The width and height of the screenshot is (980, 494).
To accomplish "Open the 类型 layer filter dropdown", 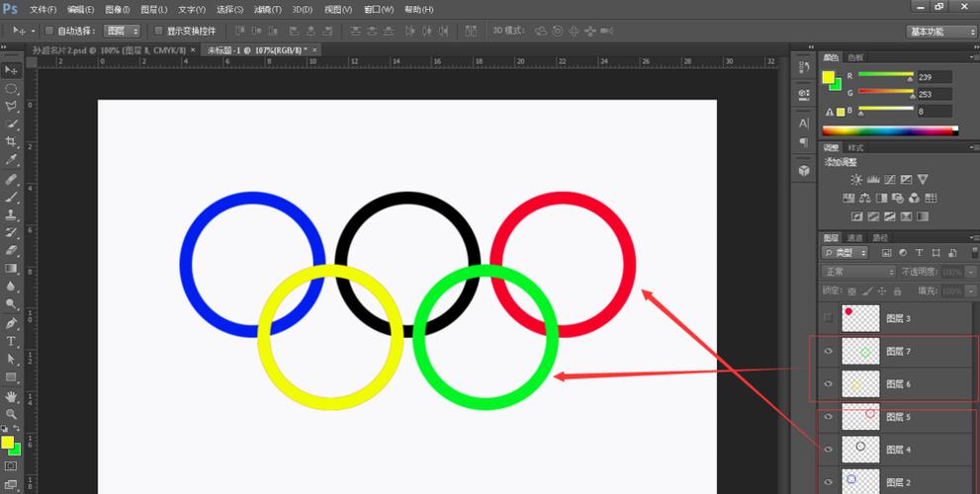I will coord(845,253).
